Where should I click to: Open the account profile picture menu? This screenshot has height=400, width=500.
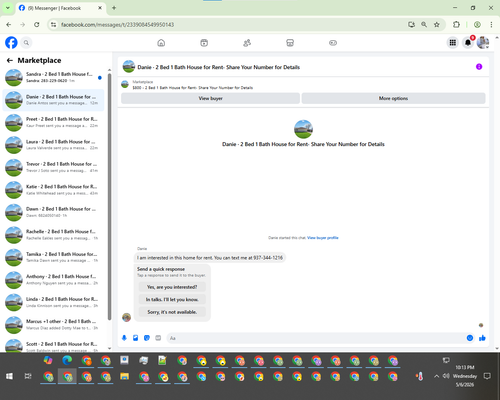point(483,43)
